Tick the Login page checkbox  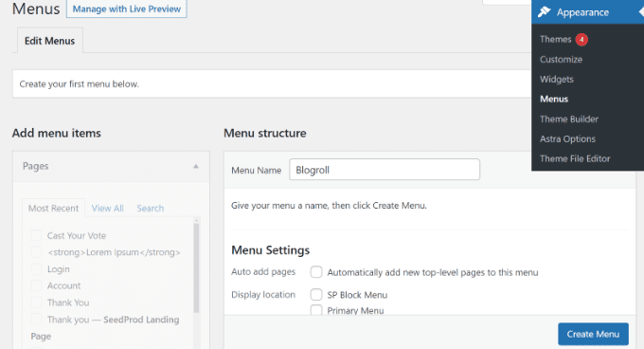point(36,268)
